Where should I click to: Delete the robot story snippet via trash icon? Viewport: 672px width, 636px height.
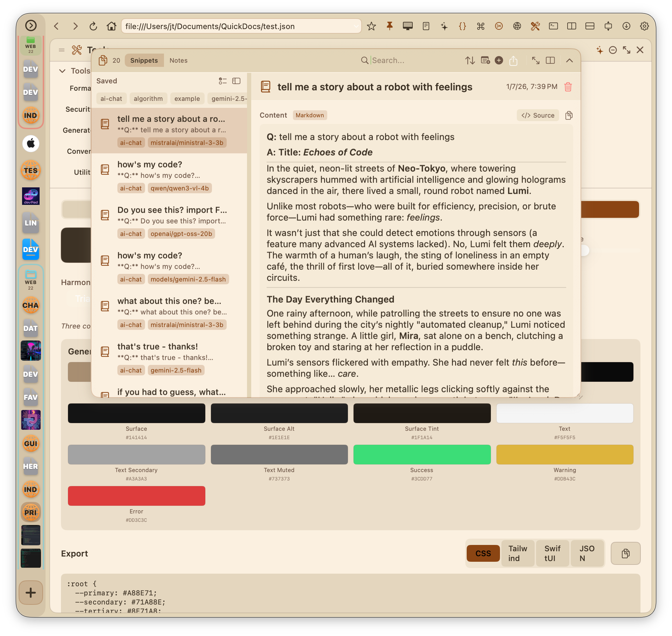tap(568, 87)
